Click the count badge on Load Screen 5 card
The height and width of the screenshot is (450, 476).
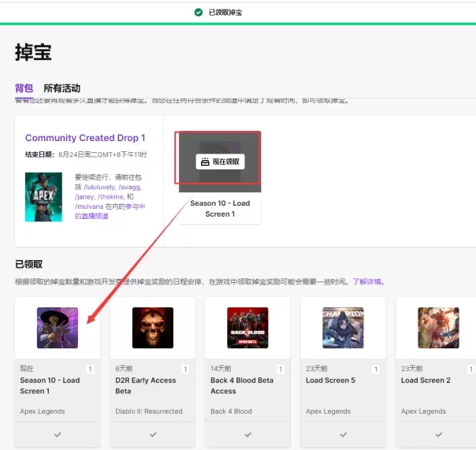pos(376,369)
